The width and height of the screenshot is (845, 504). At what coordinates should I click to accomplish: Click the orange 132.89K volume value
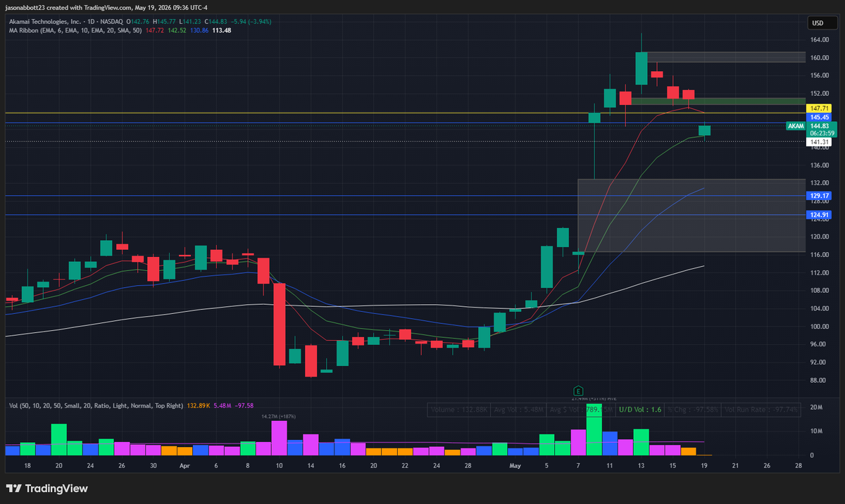[x=199, y=405]
